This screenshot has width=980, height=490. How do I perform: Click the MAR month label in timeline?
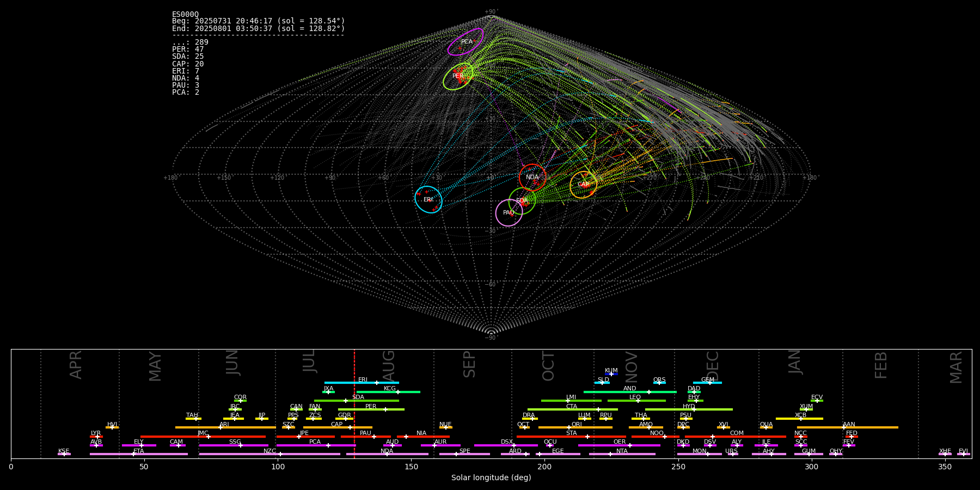956,367
